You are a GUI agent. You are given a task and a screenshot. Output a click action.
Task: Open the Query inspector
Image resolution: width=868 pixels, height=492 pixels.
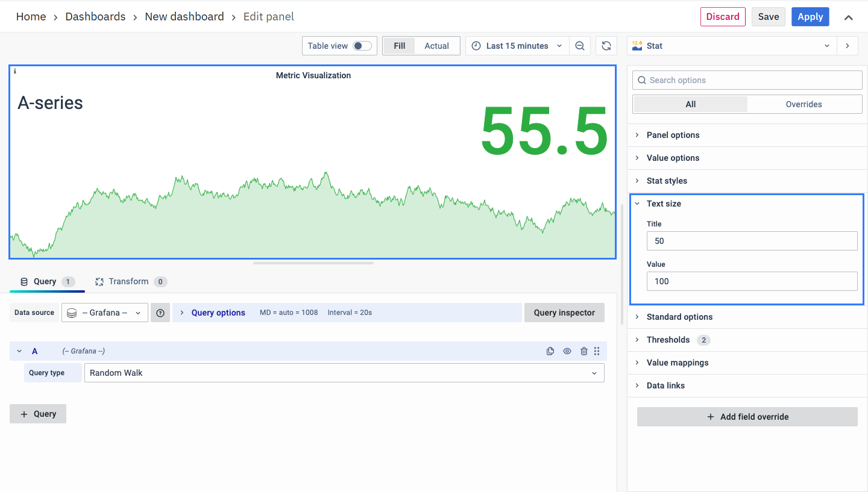(564, 313)
